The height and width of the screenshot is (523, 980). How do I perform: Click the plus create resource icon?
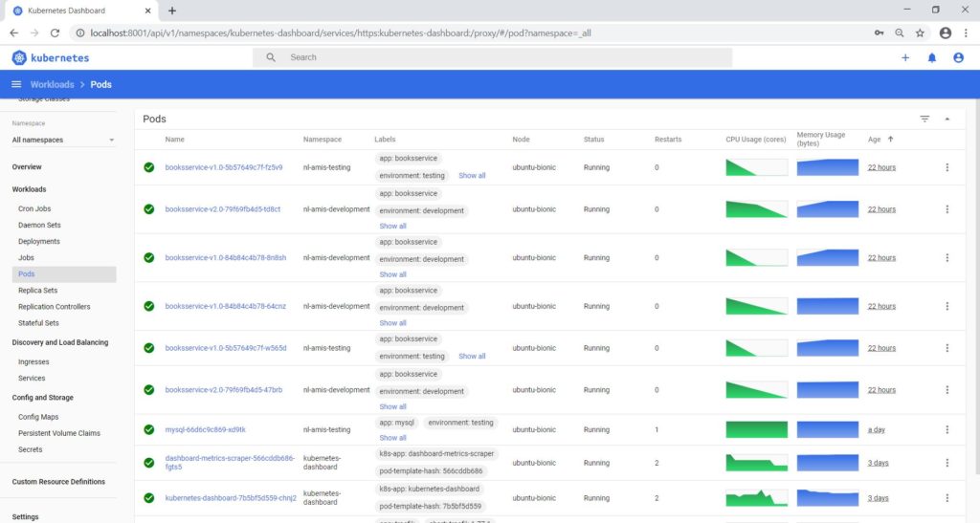[905, 57]
